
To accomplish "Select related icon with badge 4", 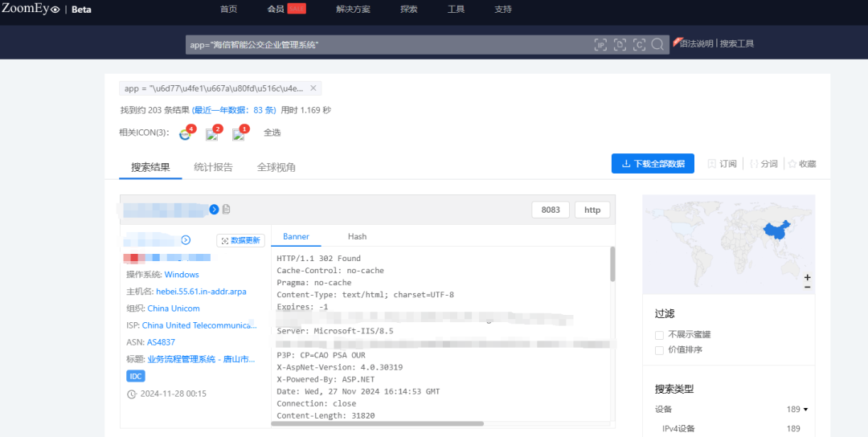I will [186, 134].
